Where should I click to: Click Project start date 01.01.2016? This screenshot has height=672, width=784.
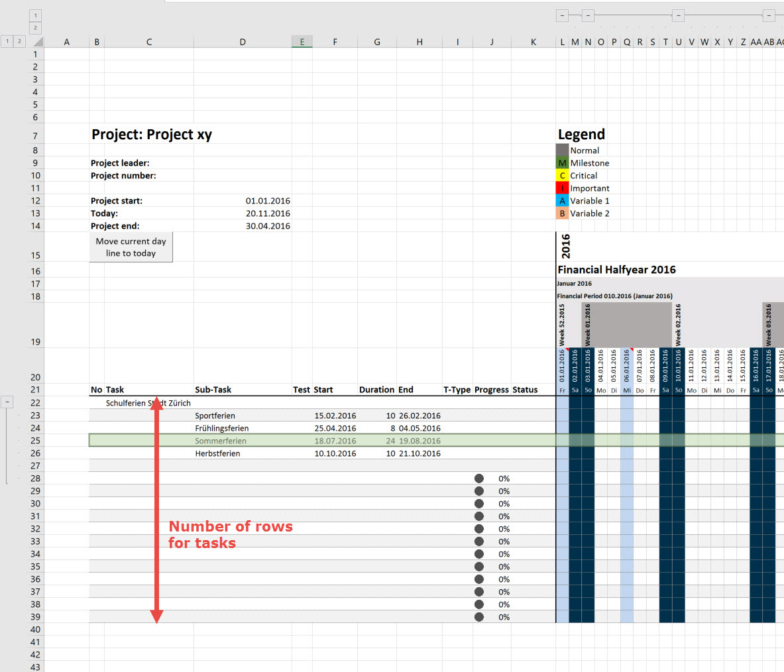268,201
